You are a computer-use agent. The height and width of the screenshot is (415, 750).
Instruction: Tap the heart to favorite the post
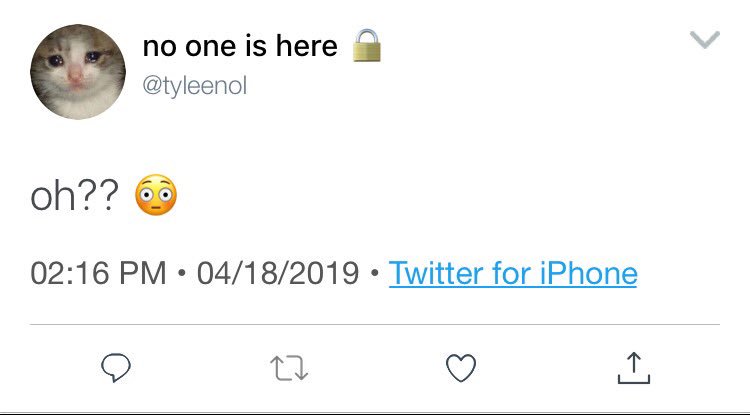[x=461, y=368]
